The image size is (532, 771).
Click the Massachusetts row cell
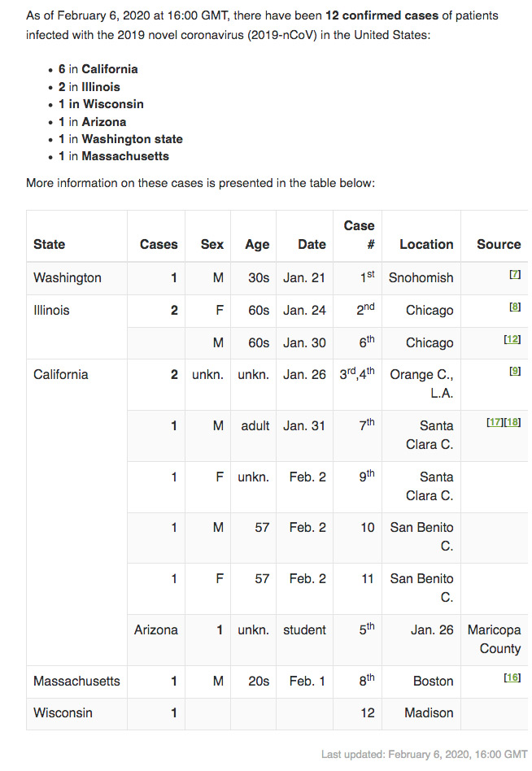point(76,682)
